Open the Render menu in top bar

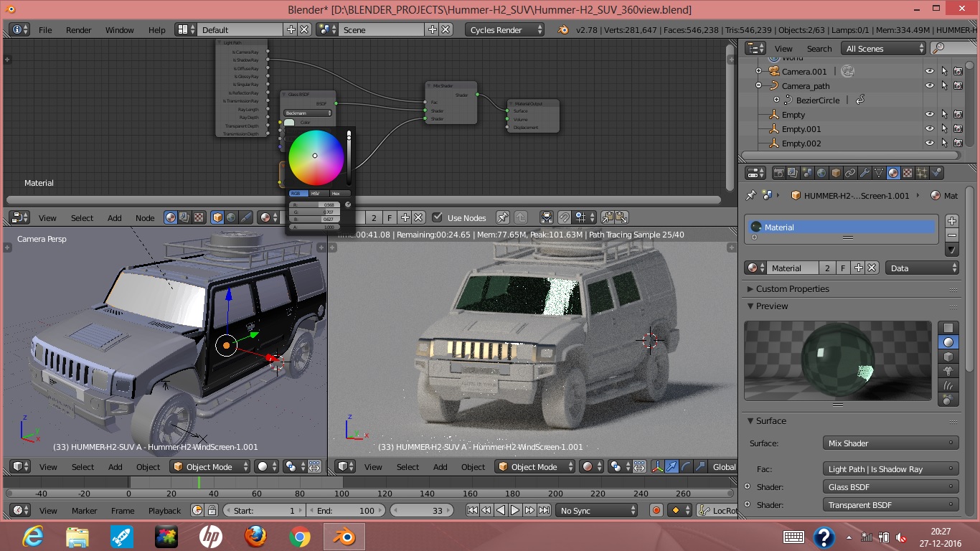pyautogui.click(x=79, y=30)
